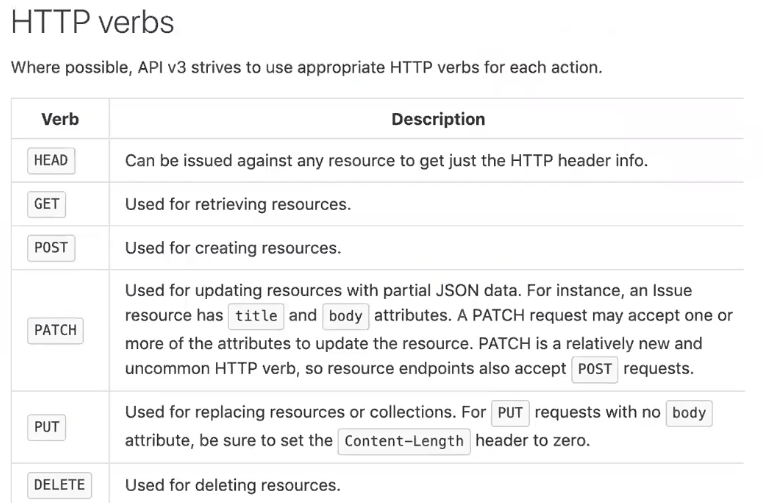Image resolution: width=762 pixels, height=503 pixels.
Task: Click the 'Used for deleting resources' text
Action: (232, 486)
